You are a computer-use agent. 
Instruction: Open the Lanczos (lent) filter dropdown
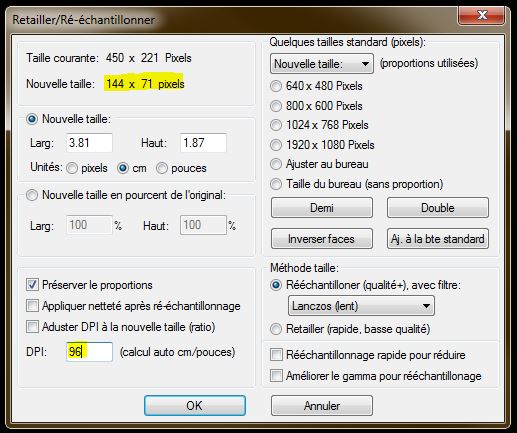(x=361, y=306)
